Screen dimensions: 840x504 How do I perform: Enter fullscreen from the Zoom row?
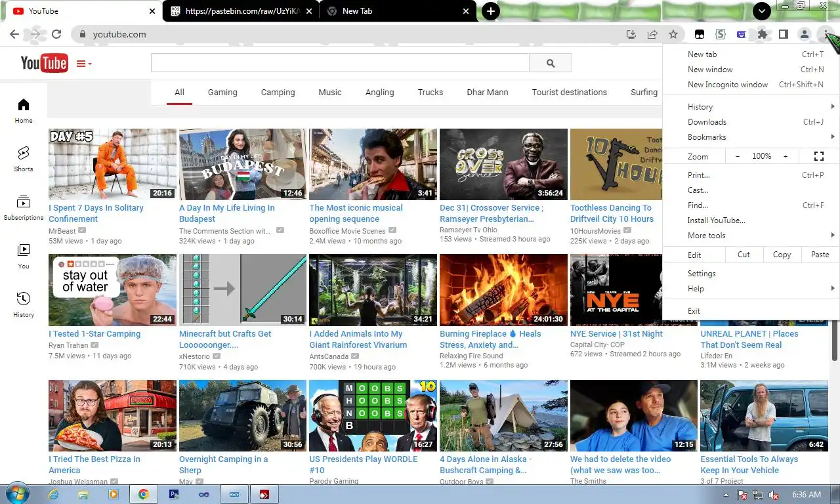coord(818,156)
